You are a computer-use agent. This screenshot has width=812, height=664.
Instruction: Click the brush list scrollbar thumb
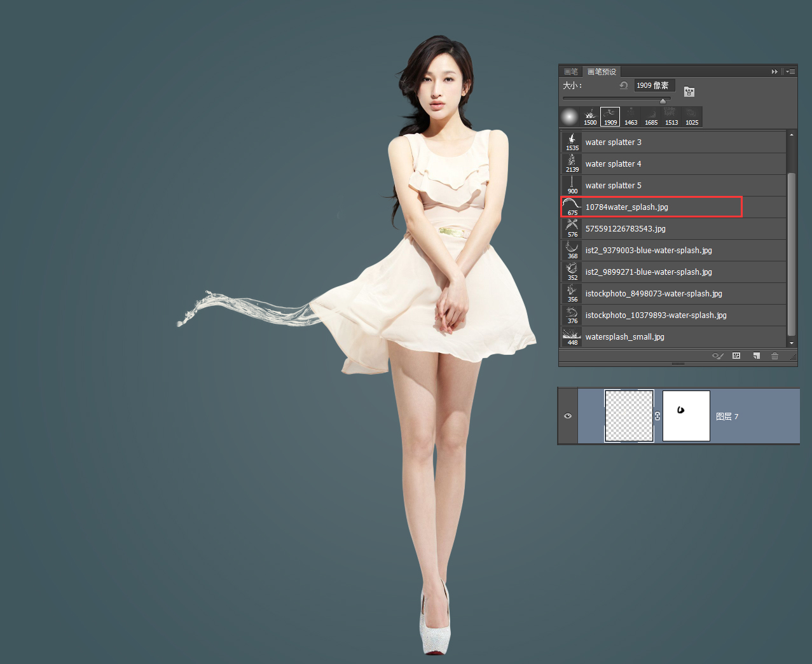coord(792,254)
